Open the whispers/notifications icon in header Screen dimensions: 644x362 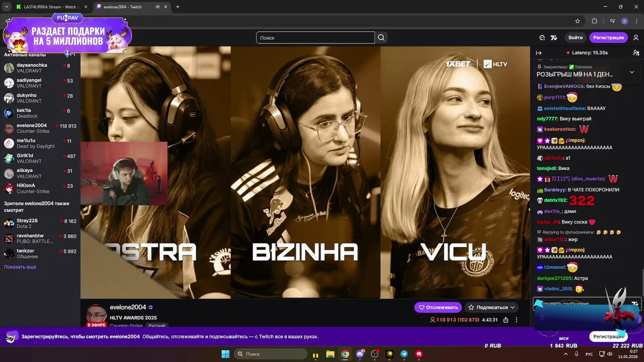coord(542,38)
